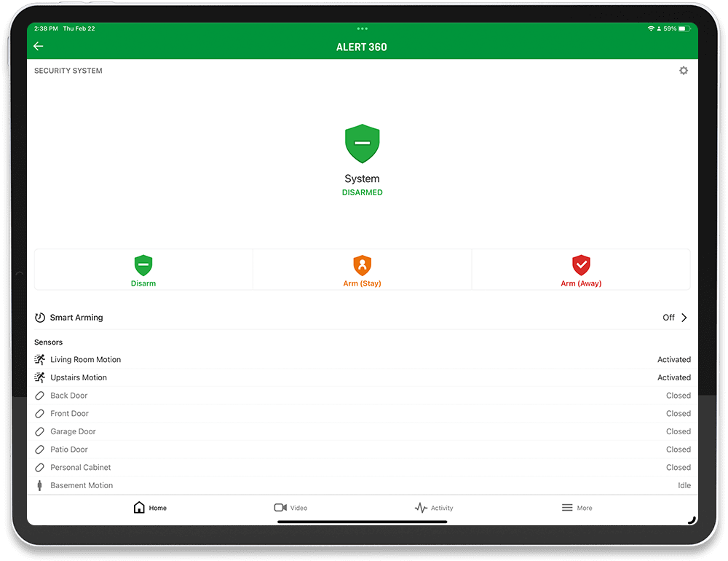The image size is (728, 561).
Task: Tap the Back Door contact sensor icon
Action: pos(40,395)
